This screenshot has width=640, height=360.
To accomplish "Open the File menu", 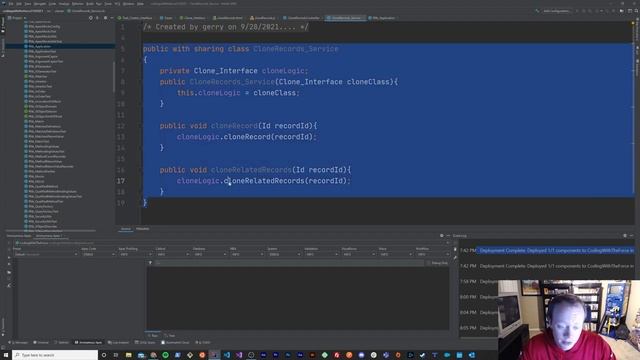I will pyautogui.click(x=11, y=4).
